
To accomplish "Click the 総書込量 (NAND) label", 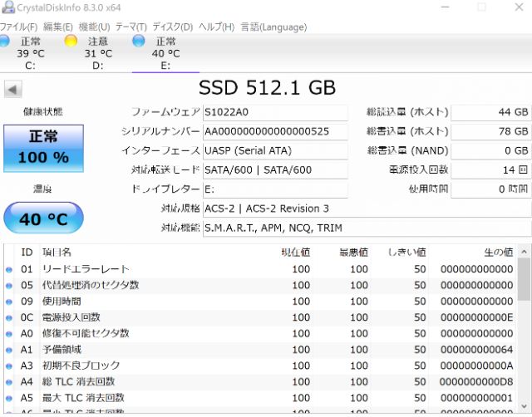I will (408, 150).
